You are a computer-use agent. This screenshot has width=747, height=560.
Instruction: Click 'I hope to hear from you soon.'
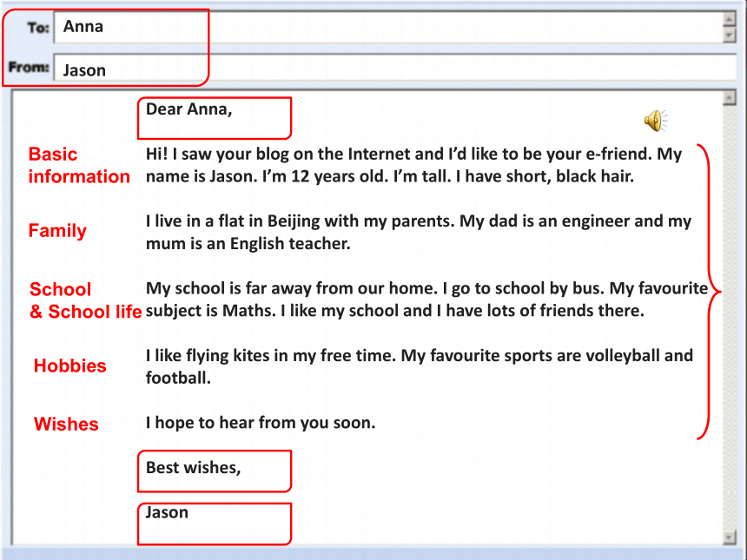pos(261,423)
